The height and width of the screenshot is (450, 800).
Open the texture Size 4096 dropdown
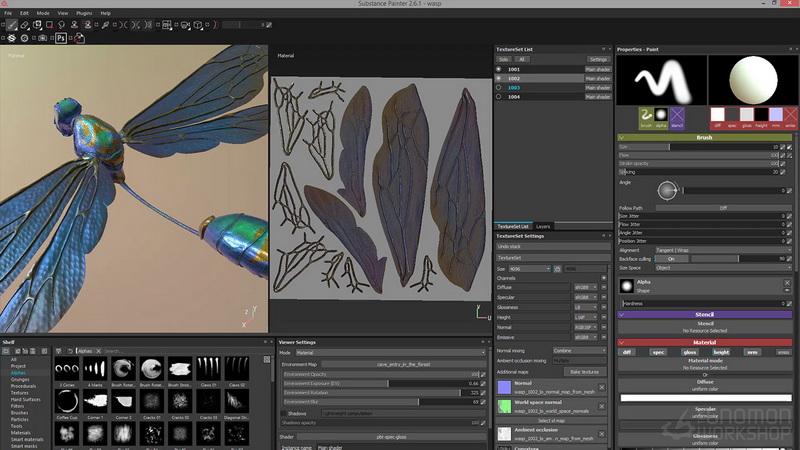pos(529,269)
